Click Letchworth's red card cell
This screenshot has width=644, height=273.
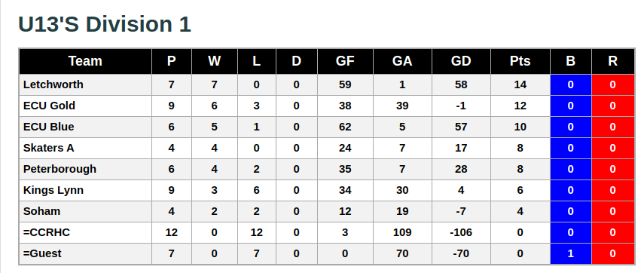point(613,84)
